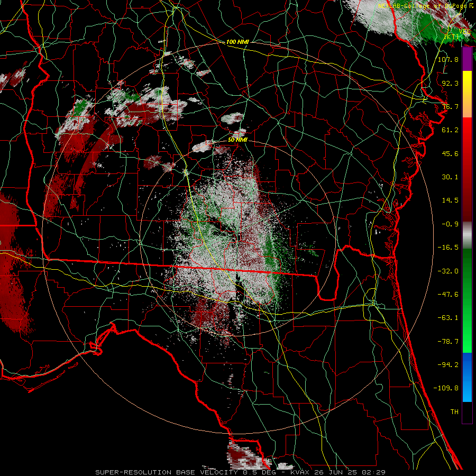The image size is (476, 476).
Task: Click the -0.9 velocity scale value
Action: tap(450, 224)
